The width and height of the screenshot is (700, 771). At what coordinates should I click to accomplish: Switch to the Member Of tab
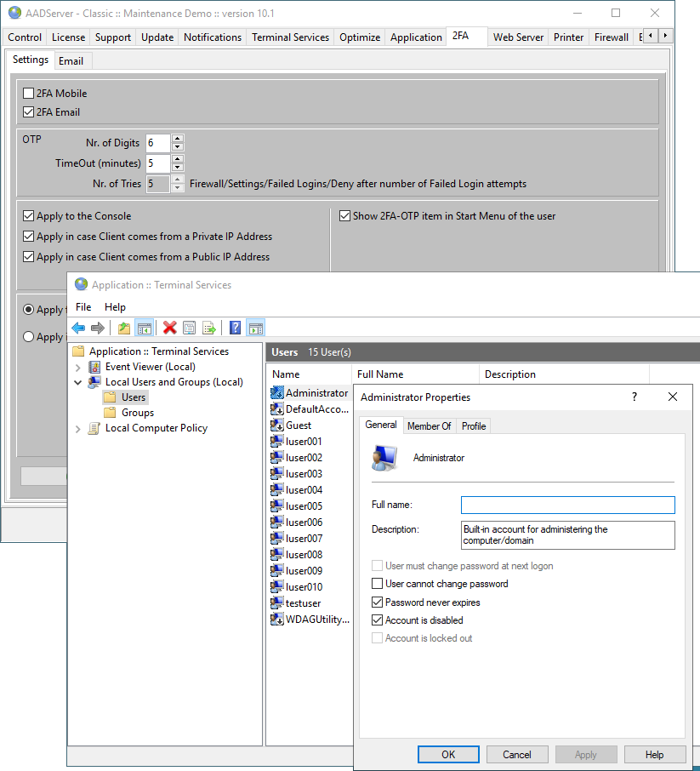click(x=430, y=426)
